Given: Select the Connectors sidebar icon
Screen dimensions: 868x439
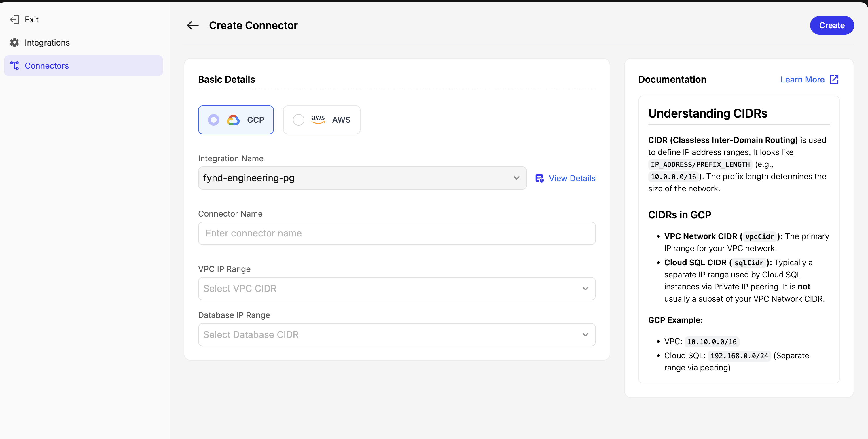Looking at the screenshot, I should tap(14, 65).
